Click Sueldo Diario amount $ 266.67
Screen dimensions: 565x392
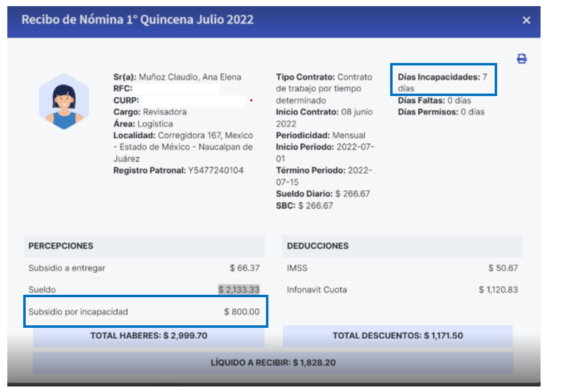(352, 194)
